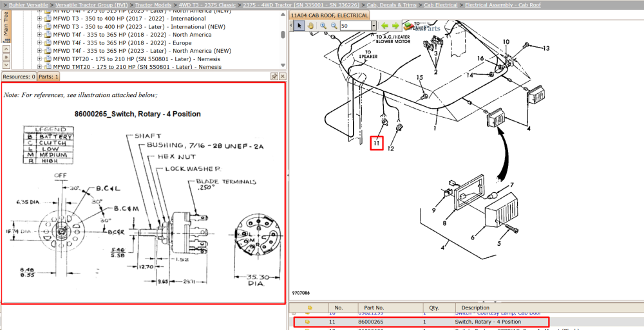
Task: Click callout number 14 in diagram
Action: point(469,75)
